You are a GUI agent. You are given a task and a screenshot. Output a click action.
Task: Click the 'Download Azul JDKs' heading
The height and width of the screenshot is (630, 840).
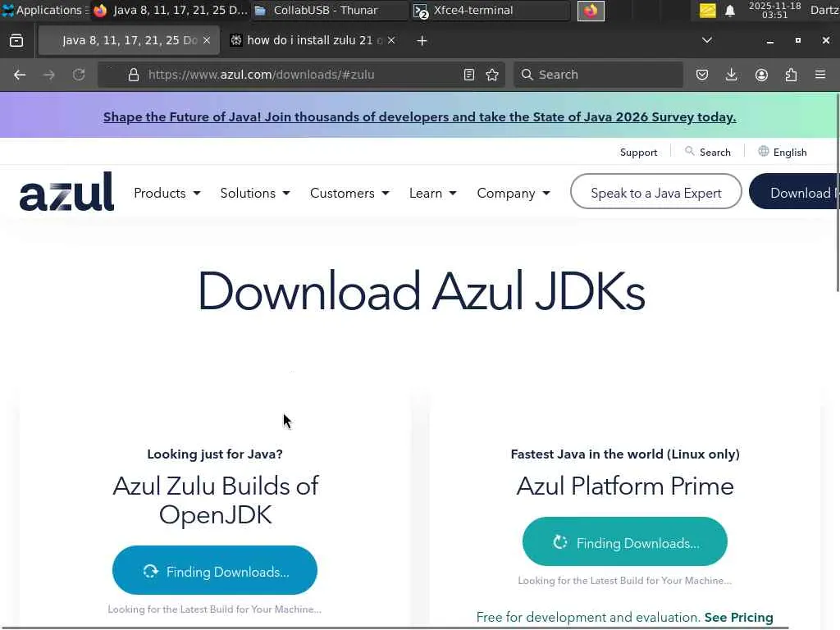(421, 291)
